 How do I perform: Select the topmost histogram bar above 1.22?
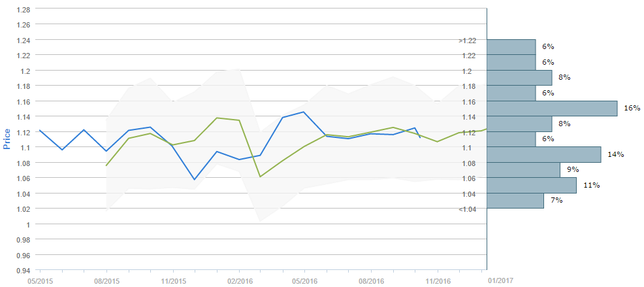[511, 47]
